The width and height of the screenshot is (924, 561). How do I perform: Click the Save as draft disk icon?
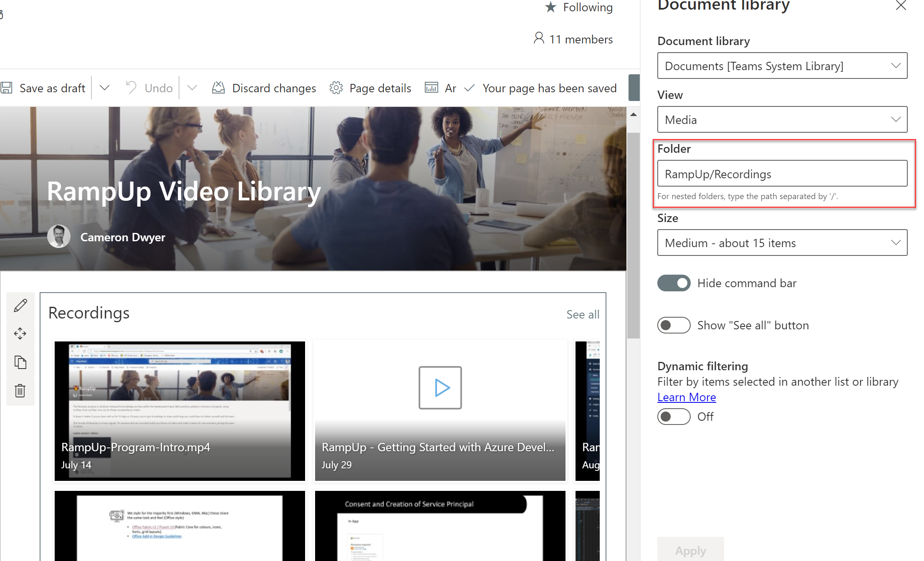[6, 88]
